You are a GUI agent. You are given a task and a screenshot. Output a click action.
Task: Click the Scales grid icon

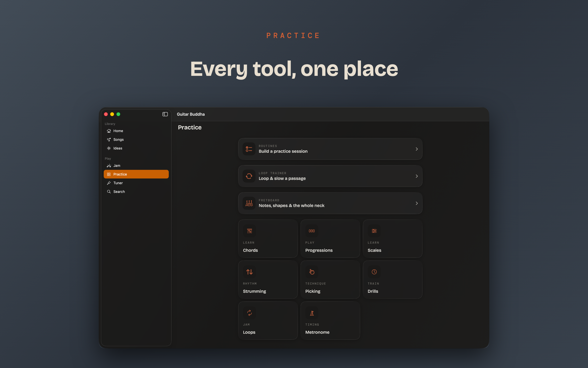point(374,231)
